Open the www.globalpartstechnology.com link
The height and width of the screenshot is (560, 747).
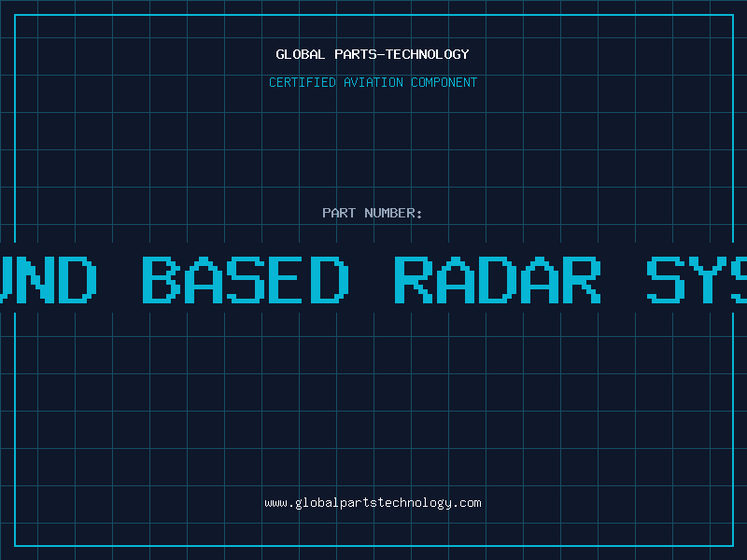pos(373,503)
